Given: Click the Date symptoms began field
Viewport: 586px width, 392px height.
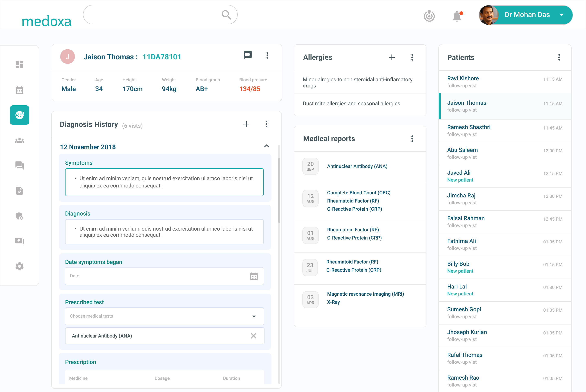Looking at the screenshot, I should (164, 276).
